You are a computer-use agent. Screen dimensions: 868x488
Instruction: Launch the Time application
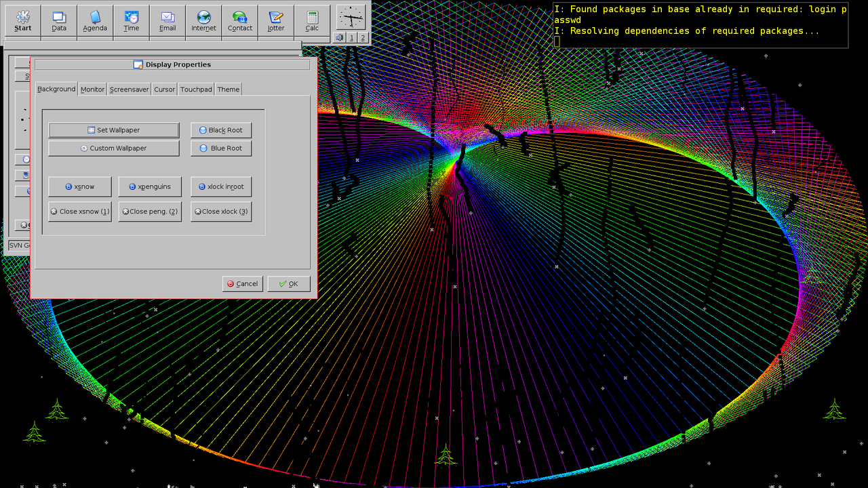coord(131,20)
